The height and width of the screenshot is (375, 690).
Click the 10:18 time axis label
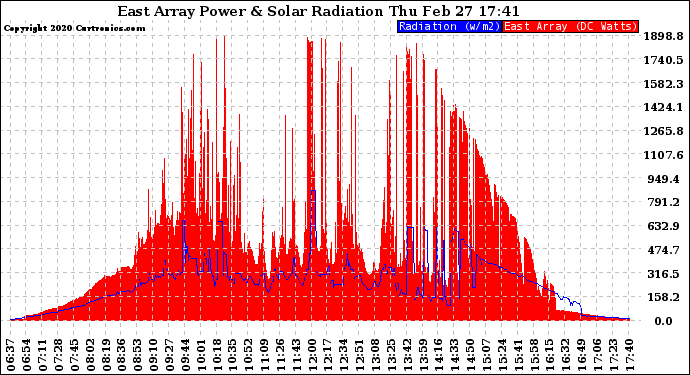pos(217,355)
